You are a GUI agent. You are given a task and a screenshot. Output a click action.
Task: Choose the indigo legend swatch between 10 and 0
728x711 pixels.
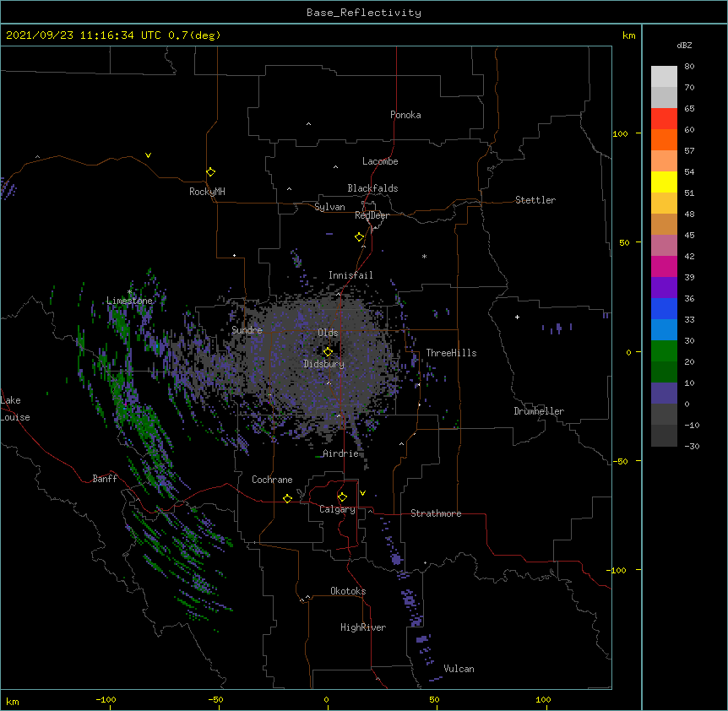664,393
